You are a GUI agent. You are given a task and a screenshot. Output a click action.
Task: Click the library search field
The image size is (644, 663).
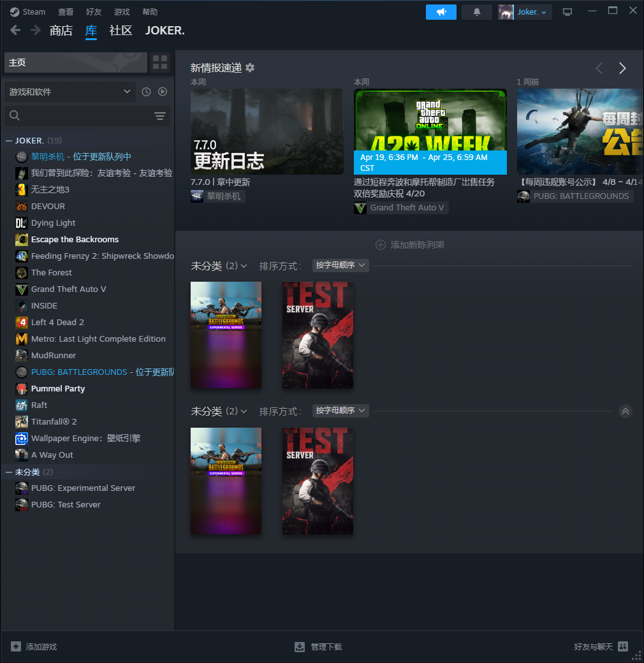pyautogui.click(x=87, y=115)
